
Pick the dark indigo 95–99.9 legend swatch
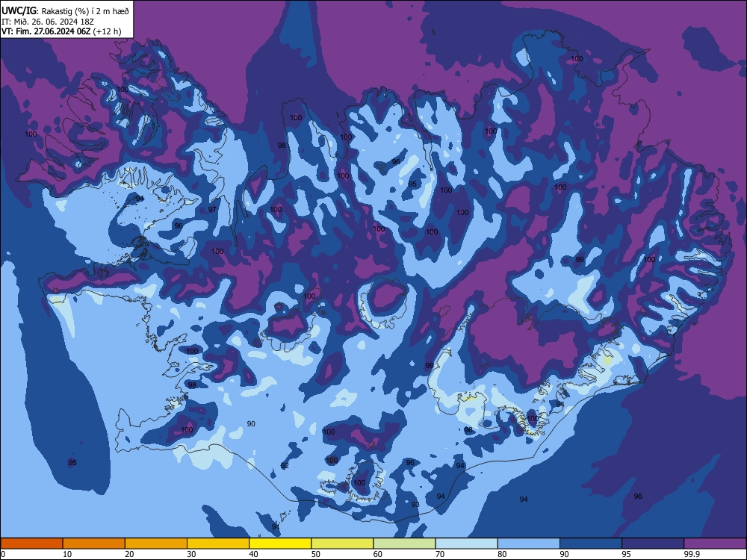pos(653,544)
